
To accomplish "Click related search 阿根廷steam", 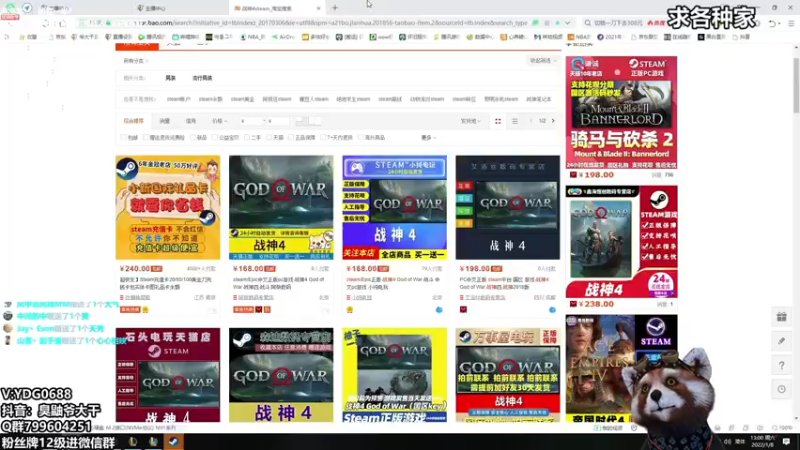I will [277, 99].
